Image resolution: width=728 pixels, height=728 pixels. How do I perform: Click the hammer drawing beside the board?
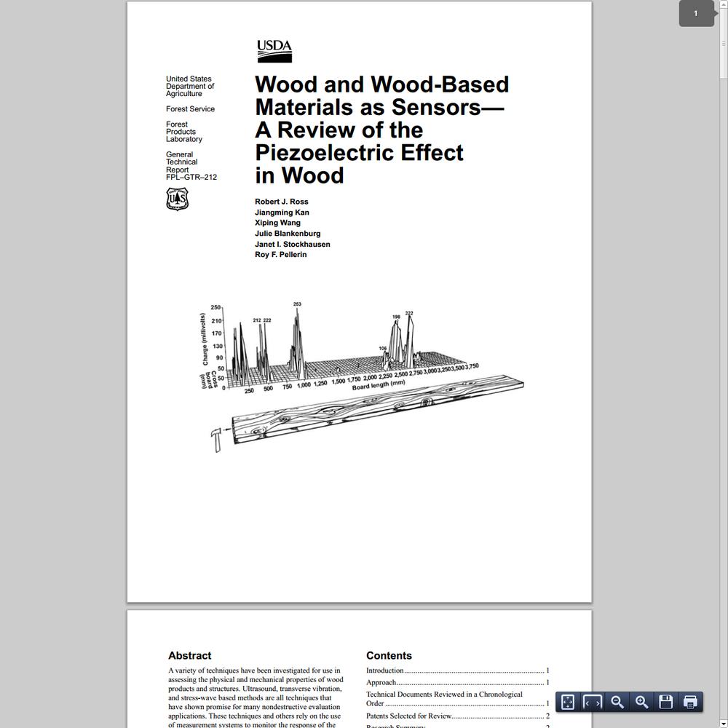coord(216,439)
